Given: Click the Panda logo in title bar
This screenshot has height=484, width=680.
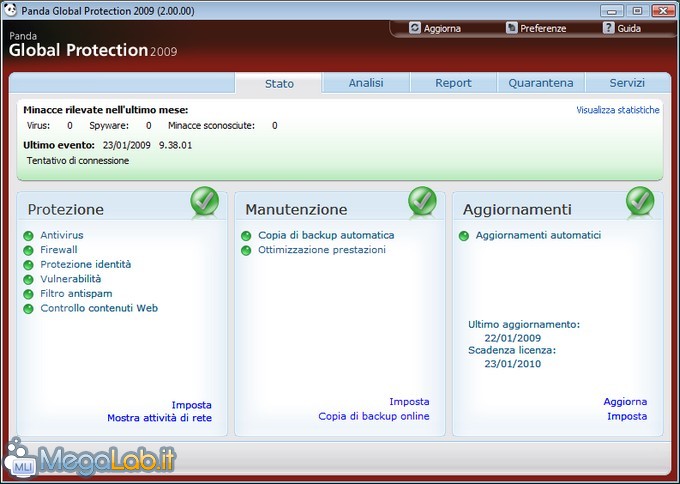Looking at the screenshot, I should point(10,10).
